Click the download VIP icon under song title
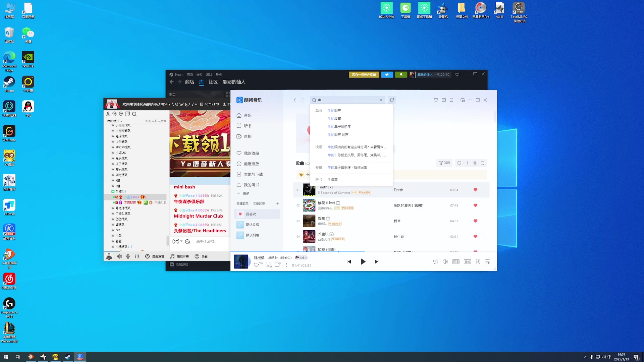The width and height of the screenshot is (644, 362). click(x=268, y=265)
